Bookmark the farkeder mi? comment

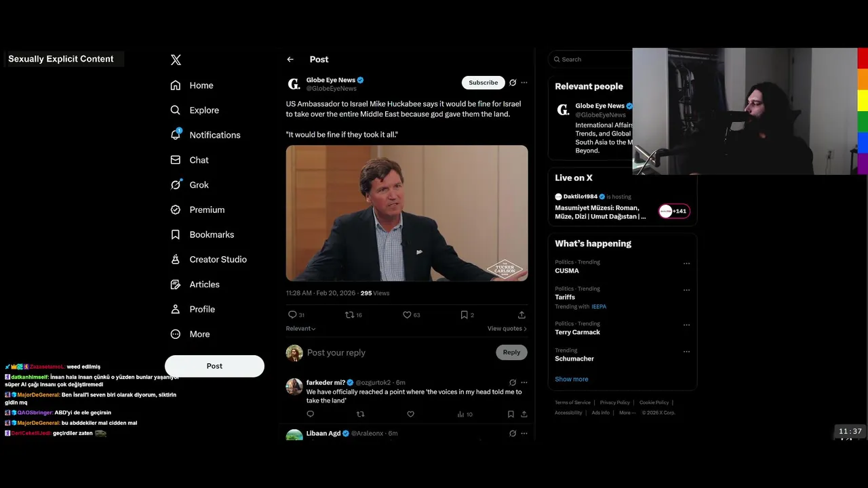point(511,414)
